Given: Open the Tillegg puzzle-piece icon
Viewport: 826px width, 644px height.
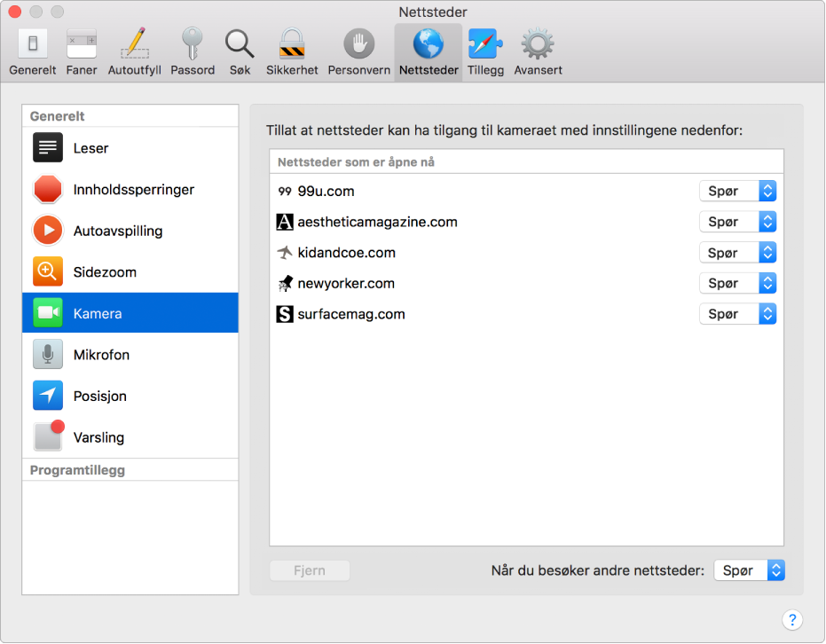Looking at the screenshot, I should coord(485,43).
